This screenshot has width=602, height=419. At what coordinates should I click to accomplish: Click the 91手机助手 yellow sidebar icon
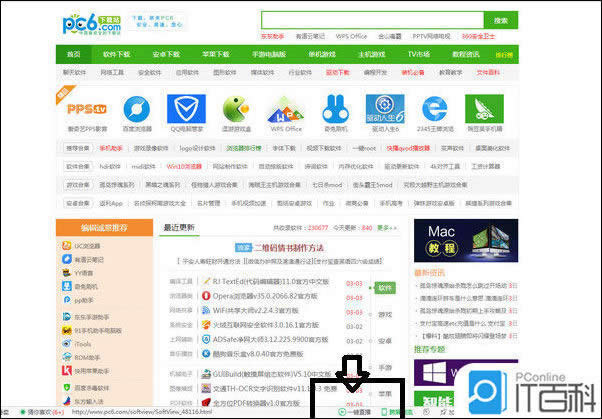pyautogui.click(x=67, y=330)
